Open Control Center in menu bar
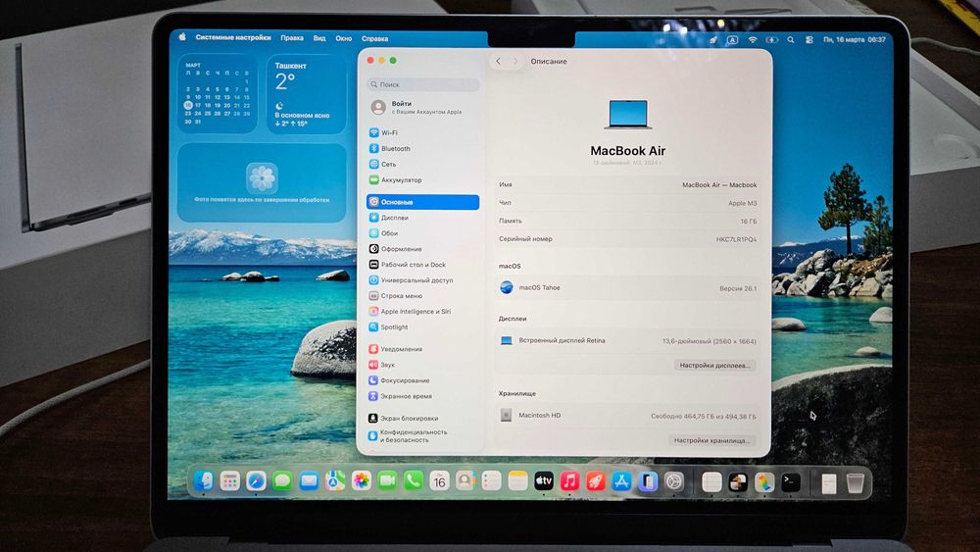 point(809,39)
